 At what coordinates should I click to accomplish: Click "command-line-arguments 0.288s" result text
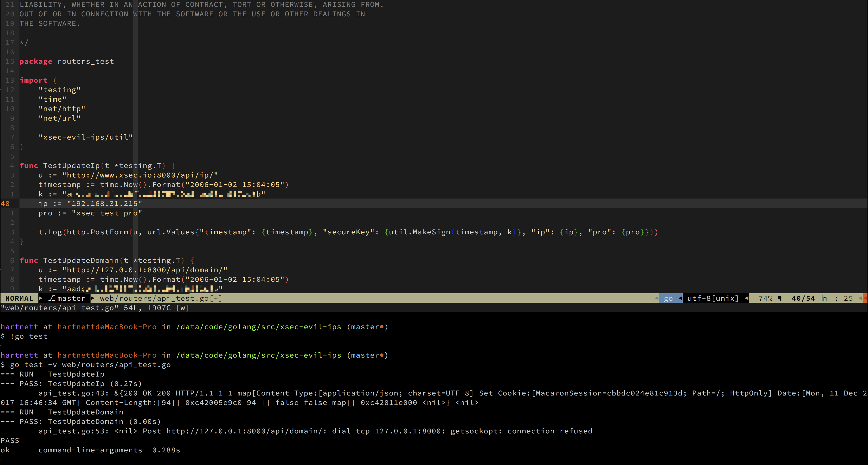pyautogui.click(x=109, y=450)
